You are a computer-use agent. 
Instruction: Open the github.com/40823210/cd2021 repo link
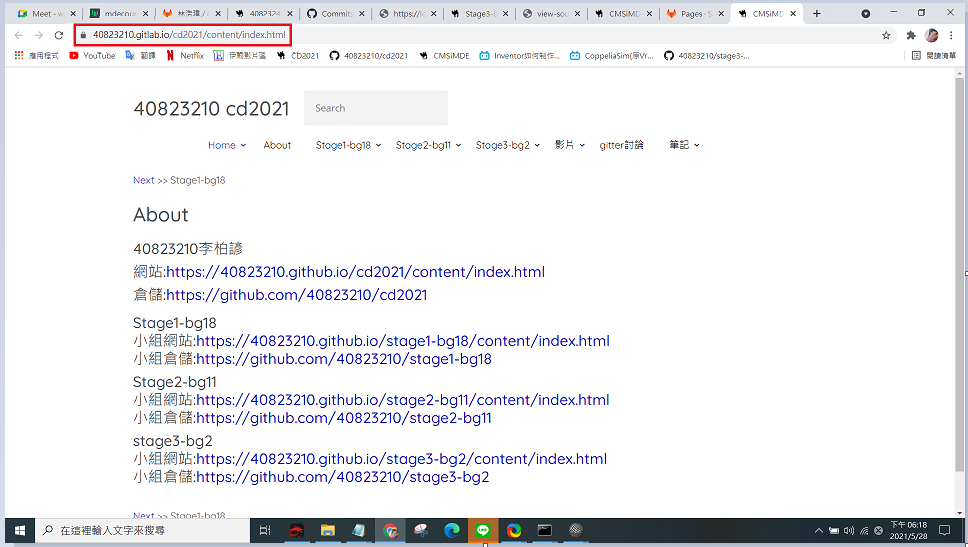[296, 295]
